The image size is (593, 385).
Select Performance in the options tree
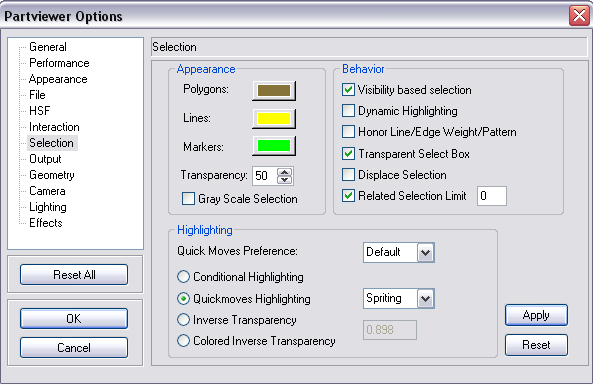[59, 63]
